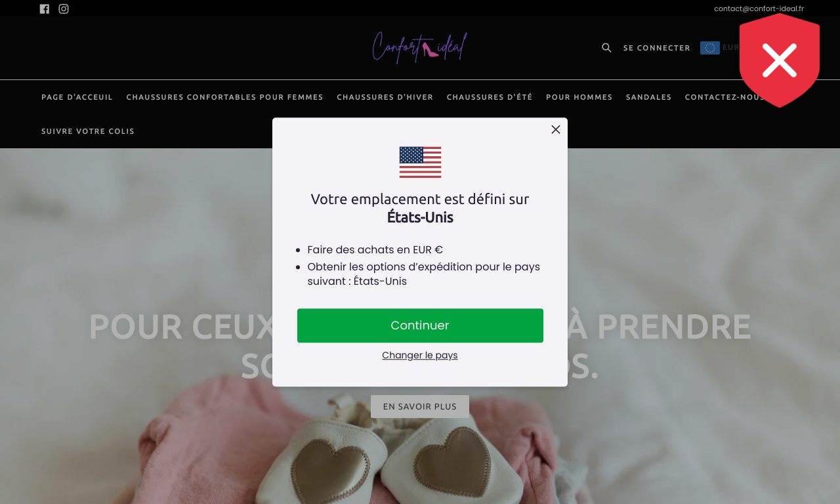Click the green Continuer button

pyautogui.click(x=420, y=325)
